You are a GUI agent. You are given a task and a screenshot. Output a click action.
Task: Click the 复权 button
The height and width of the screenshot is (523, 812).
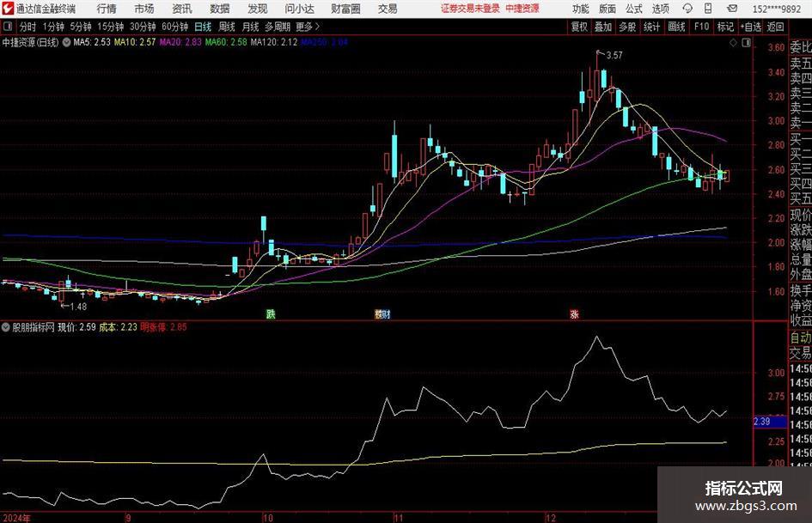click(579, 27)
